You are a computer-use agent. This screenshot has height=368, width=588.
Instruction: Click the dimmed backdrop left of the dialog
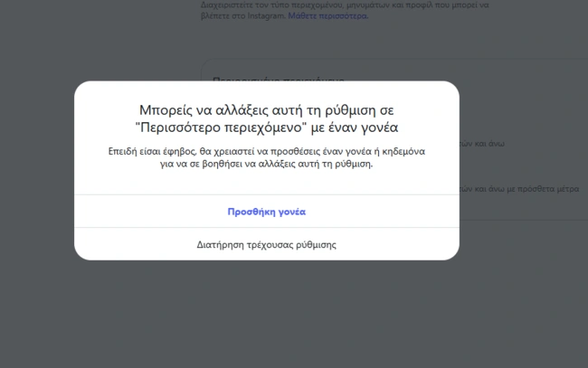[x=36, y=181]
